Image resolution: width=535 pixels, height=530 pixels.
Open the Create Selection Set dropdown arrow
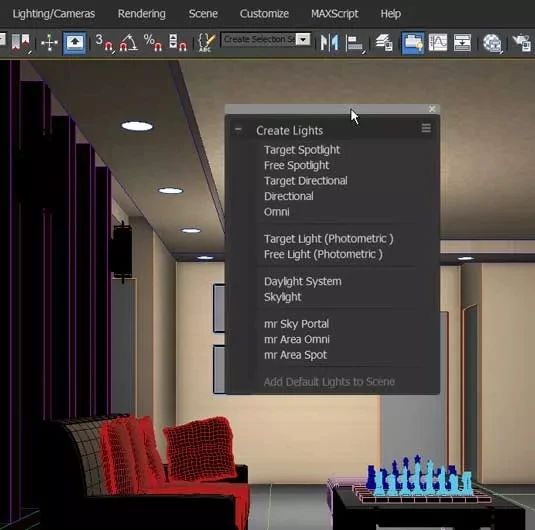click(x=303, y=40)
